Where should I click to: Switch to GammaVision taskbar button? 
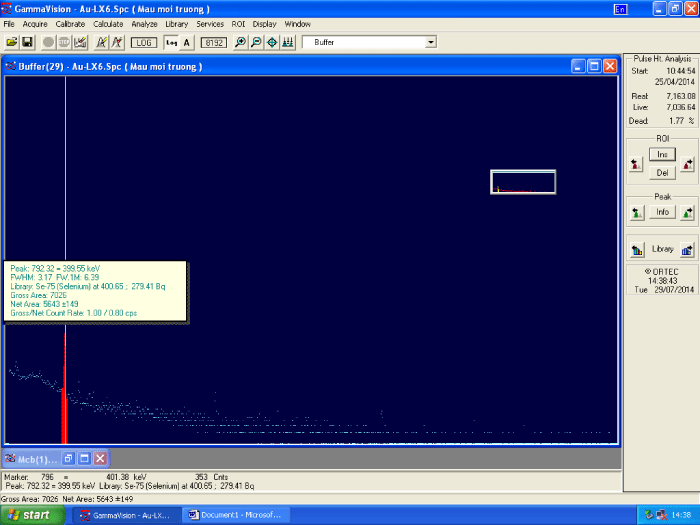click(x=127, y=515)
